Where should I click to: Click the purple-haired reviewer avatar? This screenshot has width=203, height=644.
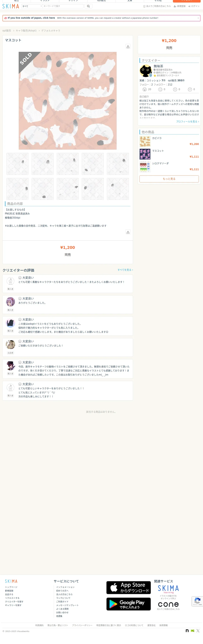coord(10,302)
